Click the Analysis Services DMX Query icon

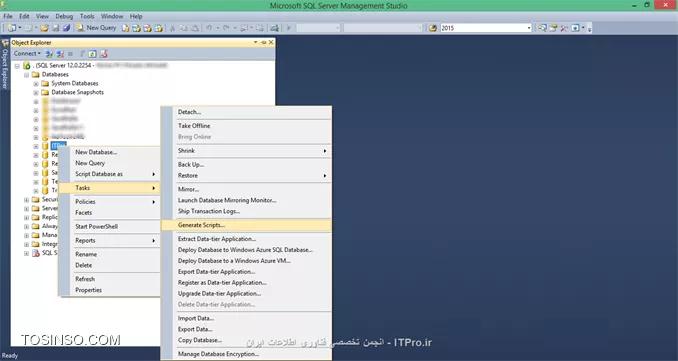[147, 28]
